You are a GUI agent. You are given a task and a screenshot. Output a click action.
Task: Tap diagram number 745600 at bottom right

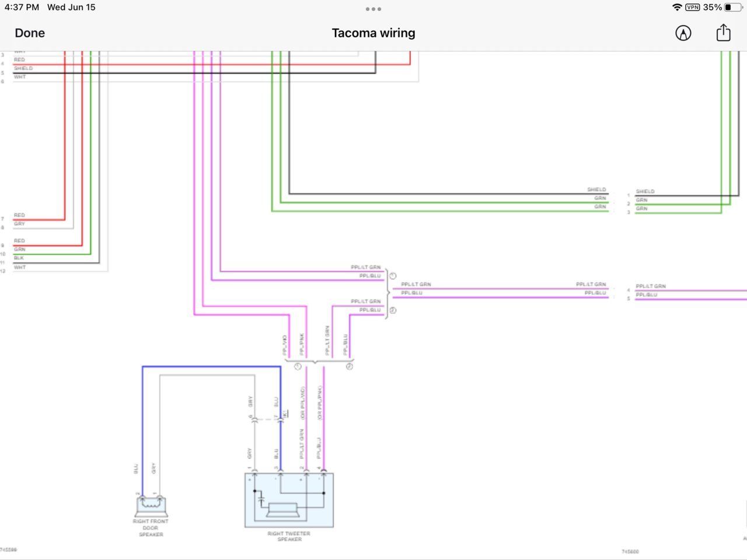pos(630,551)
